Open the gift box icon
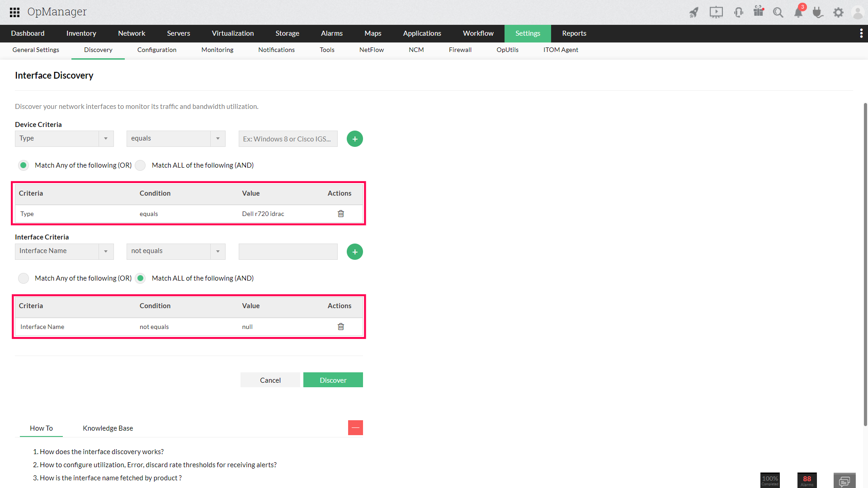The height and width of the screenshot is (488, 868). coord(758,11)
